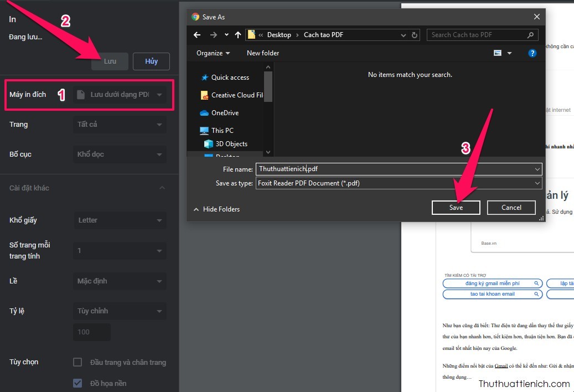Screen dimensions: 574x392
Task: Click the File name text field
Action: [x=396, y=169]
